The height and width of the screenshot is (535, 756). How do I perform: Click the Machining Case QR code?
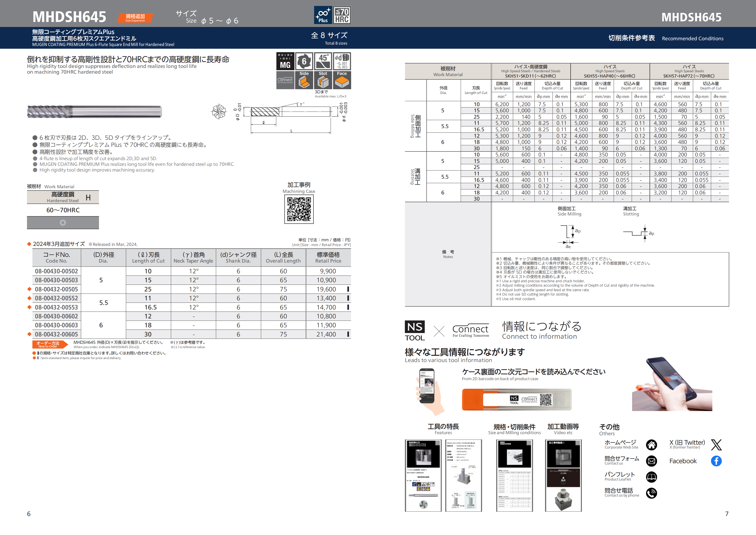299,209
